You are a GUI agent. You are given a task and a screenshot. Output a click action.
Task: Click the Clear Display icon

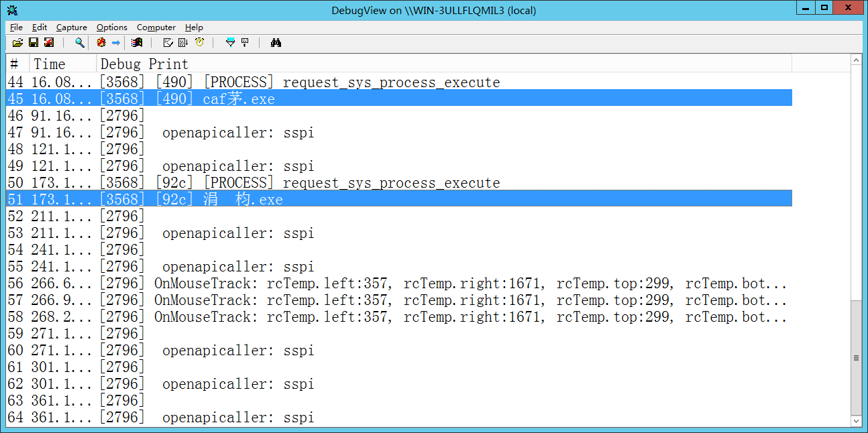click(x=168, y=42)
